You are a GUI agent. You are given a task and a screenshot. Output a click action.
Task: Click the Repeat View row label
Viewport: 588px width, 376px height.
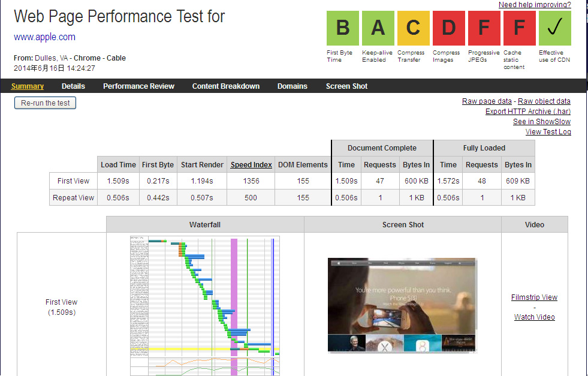click(x=73, y=197)
